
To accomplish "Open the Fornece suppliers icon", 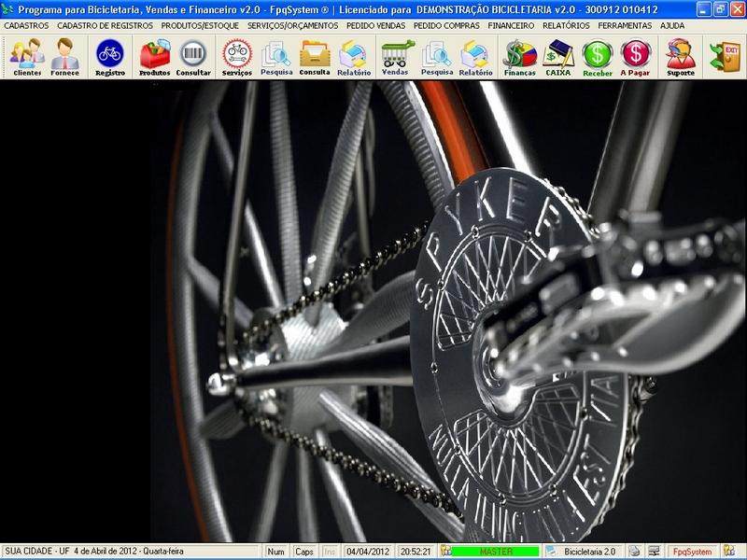I will 64,57.
